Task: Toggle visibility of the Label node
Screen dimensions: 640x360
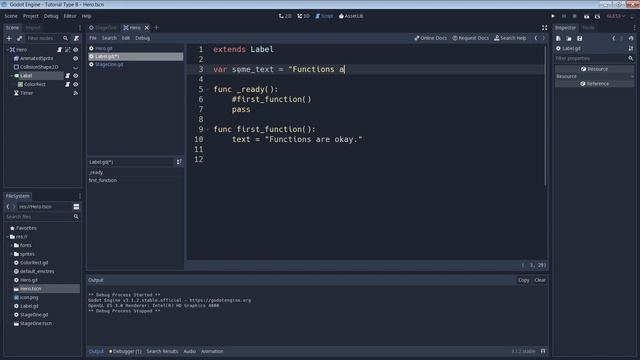Action: click(x=76, y=76)
